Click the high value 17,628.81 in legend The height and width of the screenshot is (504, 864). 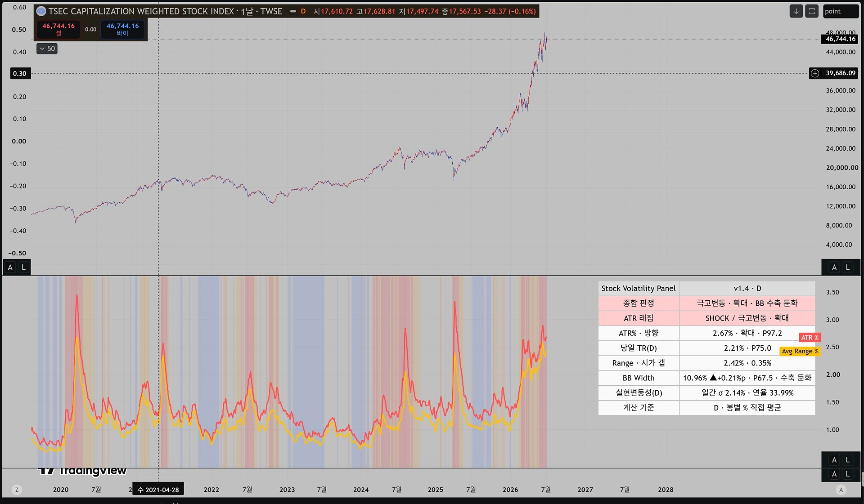pyautogui.click(x=379, y=11)
